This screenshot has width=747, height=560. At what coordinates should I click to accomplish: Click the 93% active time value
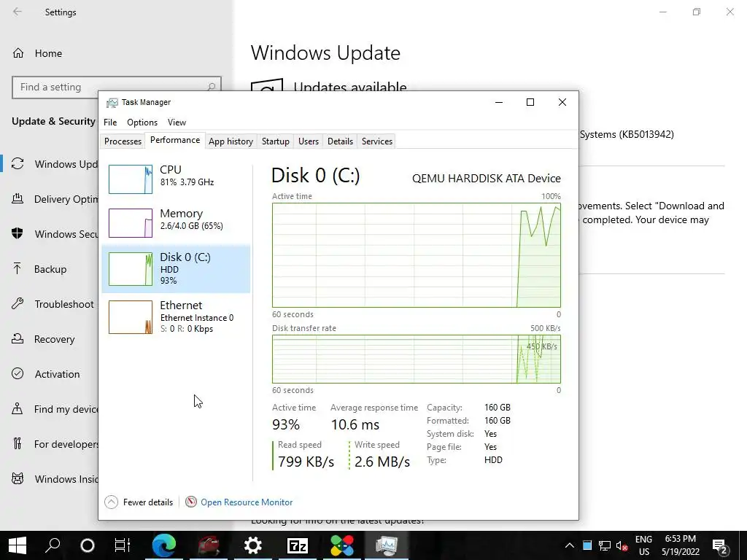[286, 424]
